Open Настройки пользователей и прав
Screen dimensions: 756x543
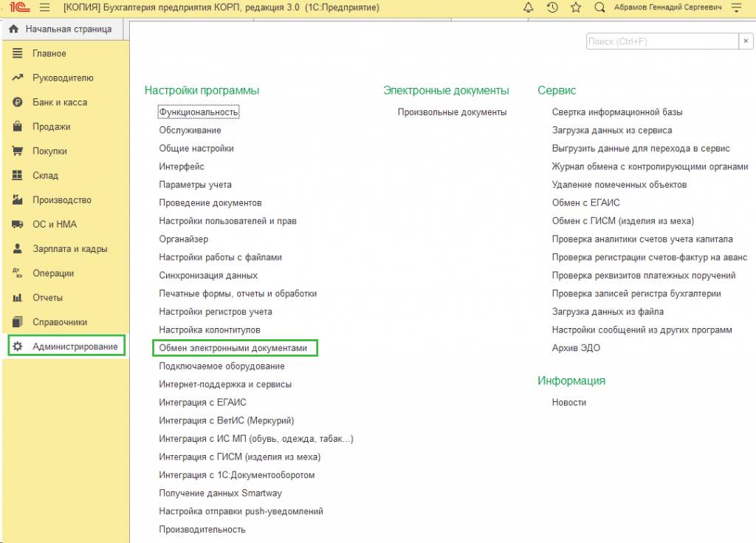(227, 221)
